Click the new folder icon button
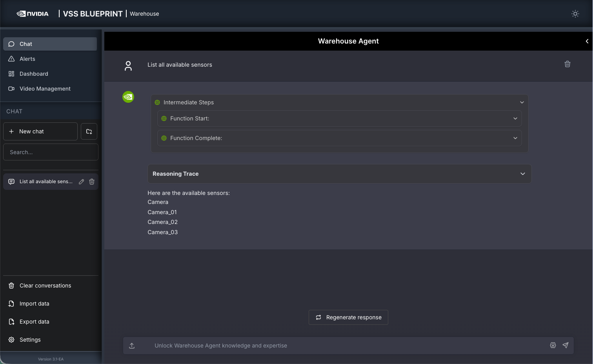The width and height of the screenshot is (593, 364). [x=89, y=131]
